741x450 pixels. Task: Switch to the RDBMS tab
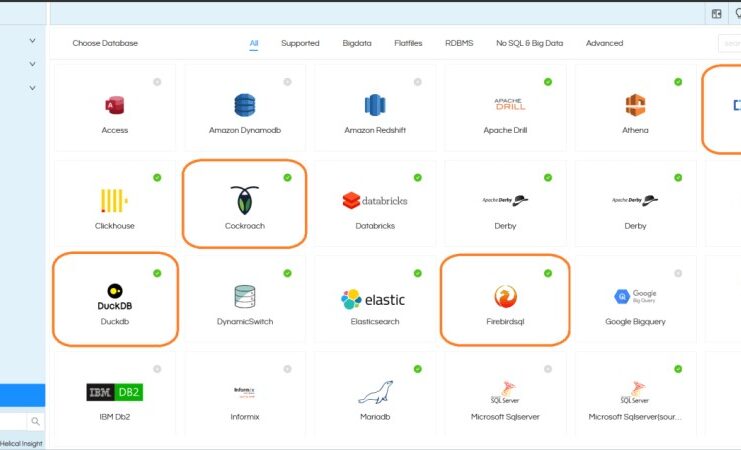pyautogui.click(x=459, y=43)
